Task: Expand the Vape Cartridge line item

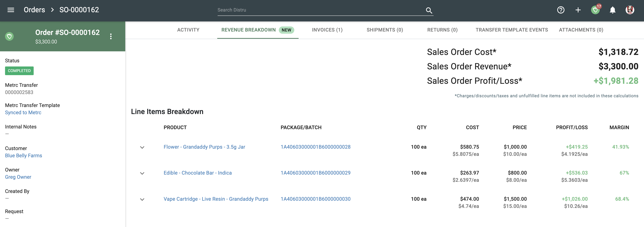Action: (x=142, y=199)
